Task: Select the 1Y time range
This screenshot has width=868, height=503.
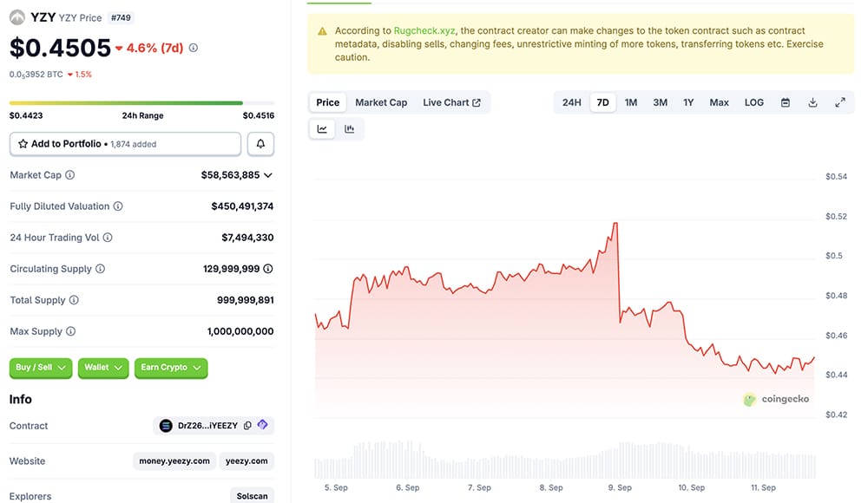Action: click(x=688, y=102)
